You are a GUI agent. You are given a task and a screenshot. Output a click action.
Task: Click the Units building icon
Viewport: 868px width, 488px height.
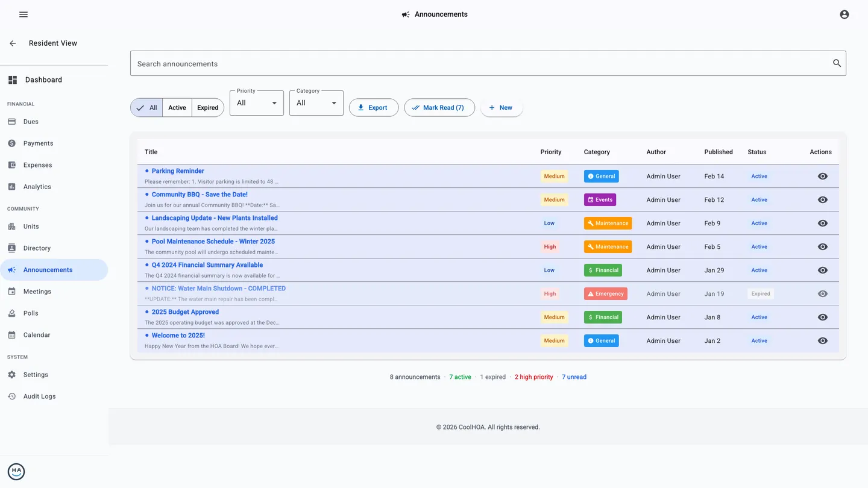(x=11, y=227)
